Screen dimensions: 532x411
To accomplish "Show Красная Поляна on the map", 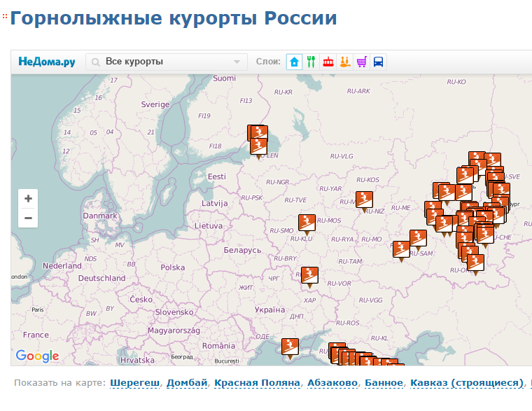I will pos(257,383).
